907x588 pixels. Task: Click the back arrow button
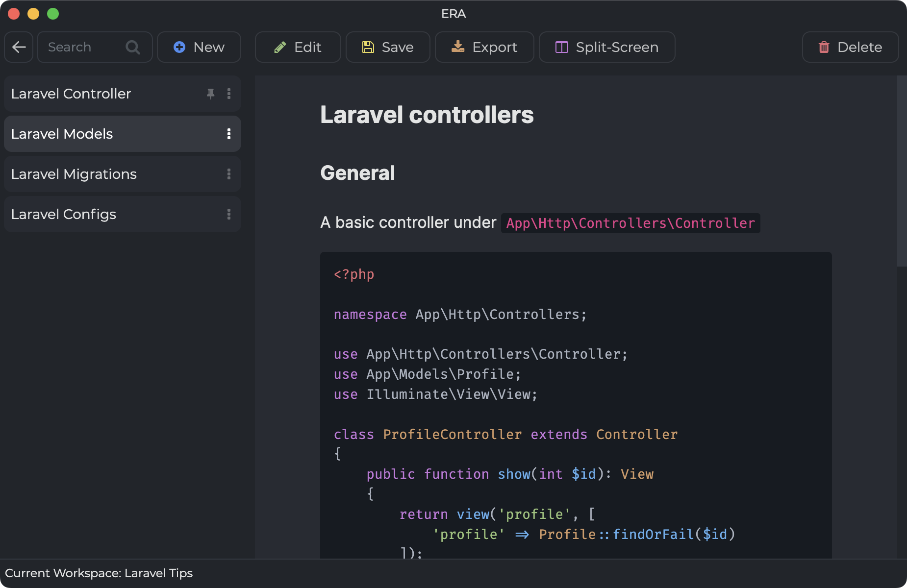[x=19, y=47]
